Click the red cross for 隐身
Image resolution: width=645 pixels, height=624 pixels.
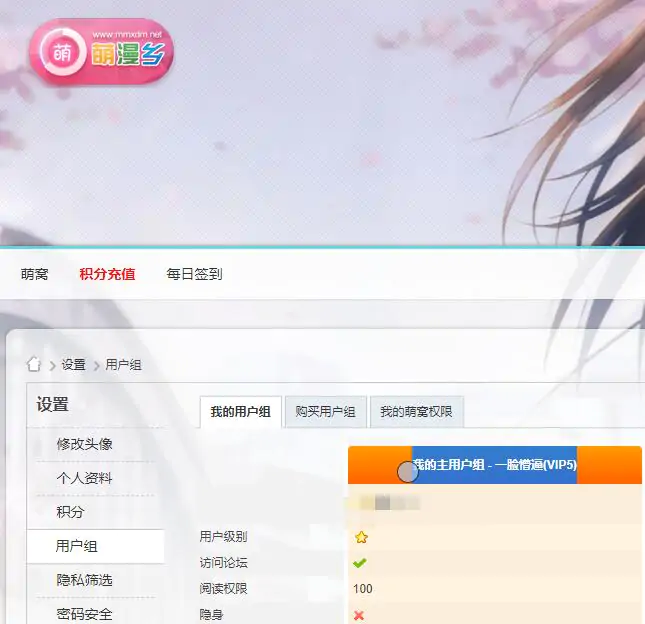pyautogui.click(x=359, y=615)
